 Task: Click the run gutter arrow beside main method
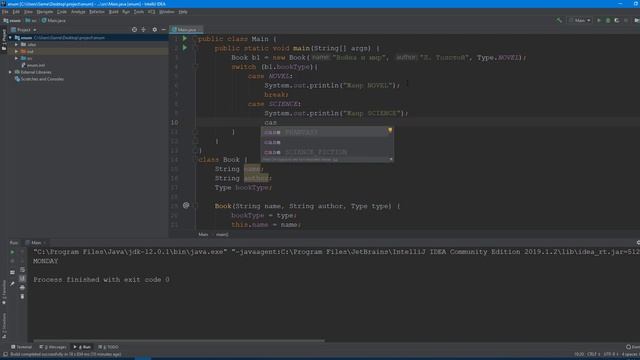[184, 48]
